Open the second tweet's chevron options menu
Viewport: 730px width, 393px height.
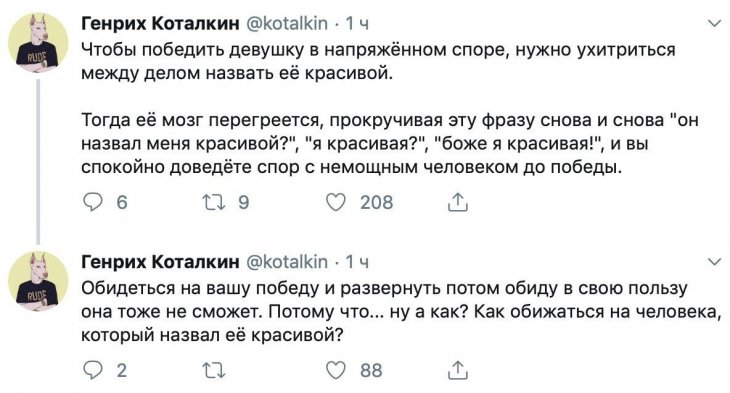click(714, 262)
